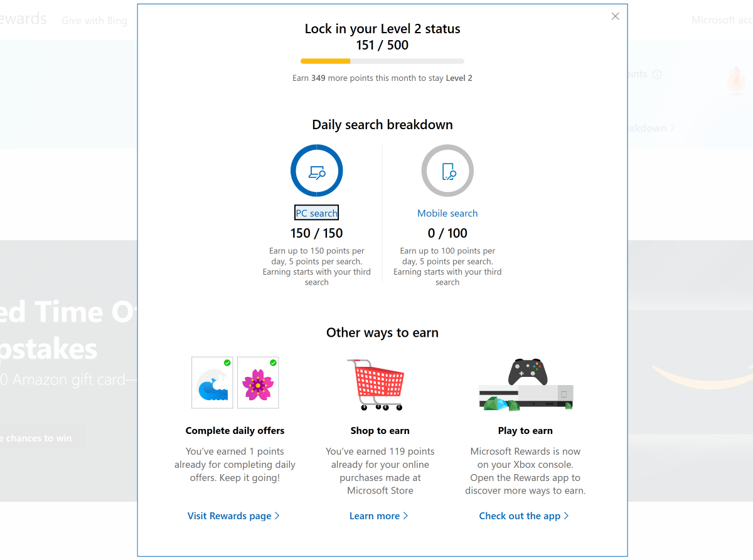753x560 pixels.
Task: Expand the Visit Rewards page chevron
Action: (x=276, y=515)
